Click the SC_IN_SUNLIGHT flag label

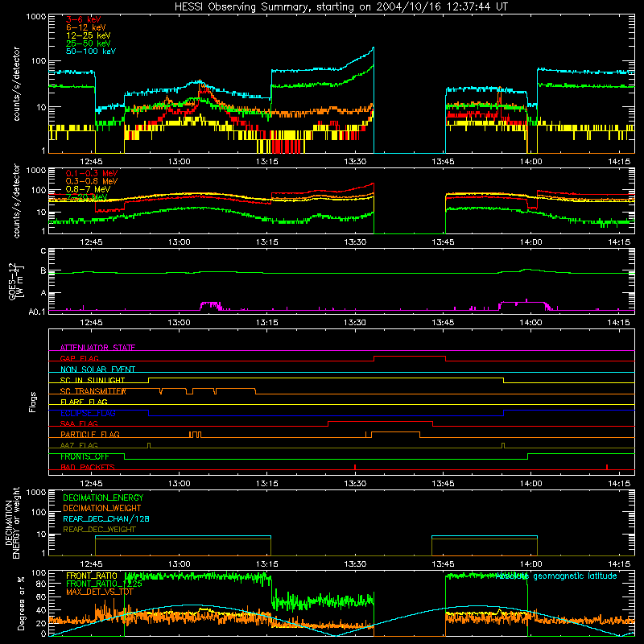(93, 380)
